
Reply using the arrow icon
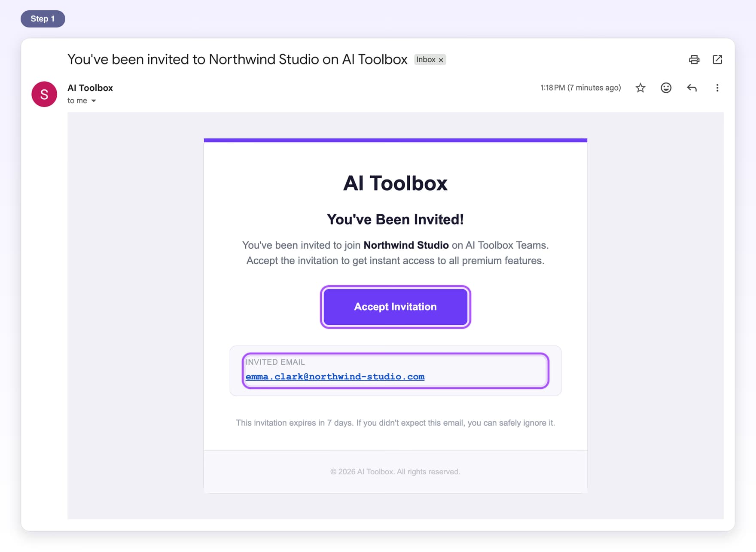coord(692,88)
